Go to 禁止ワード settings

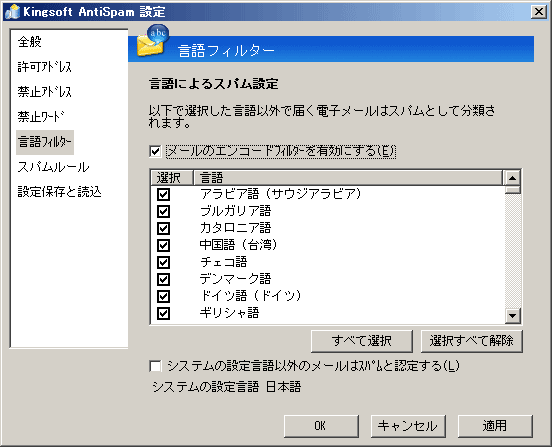[41, 117]
